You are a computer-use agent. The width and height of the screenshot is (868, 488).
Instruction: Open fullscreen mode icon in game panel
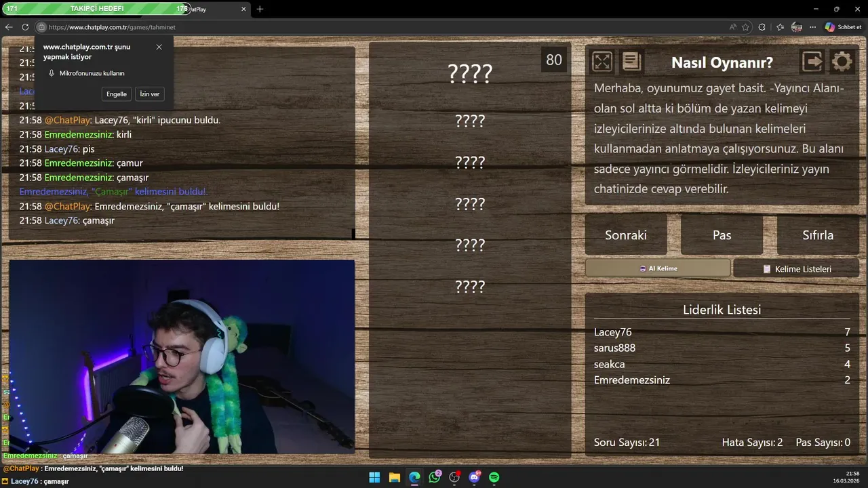pyautogui.click(x=602, y=62)
